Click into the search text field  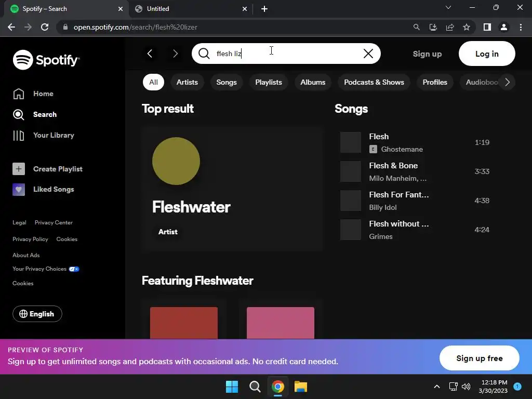[287, 54]
